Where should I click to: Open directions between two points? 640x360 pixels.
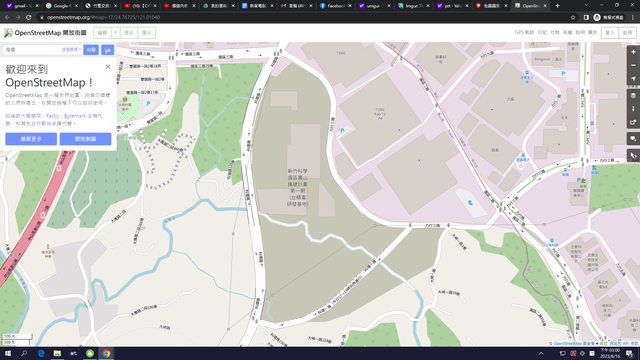[x=108, y=50]
